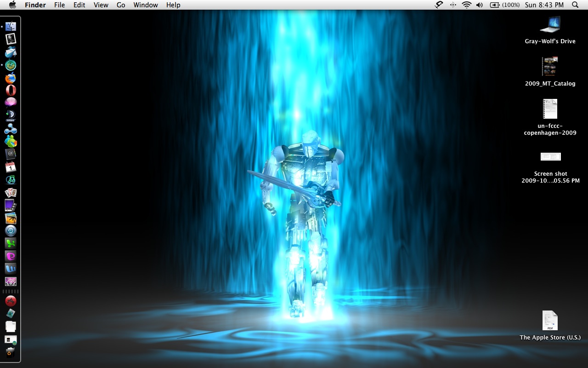Select un-fccc-copenhagen-2009 document icon

pyautogui.click(x=550, y=109)
